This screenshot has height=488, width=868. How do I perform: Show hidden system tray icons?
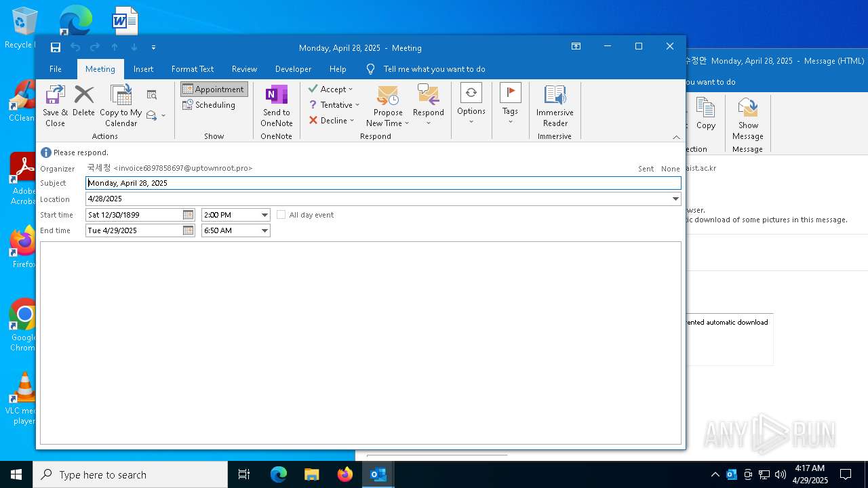[x=715, y=474]
